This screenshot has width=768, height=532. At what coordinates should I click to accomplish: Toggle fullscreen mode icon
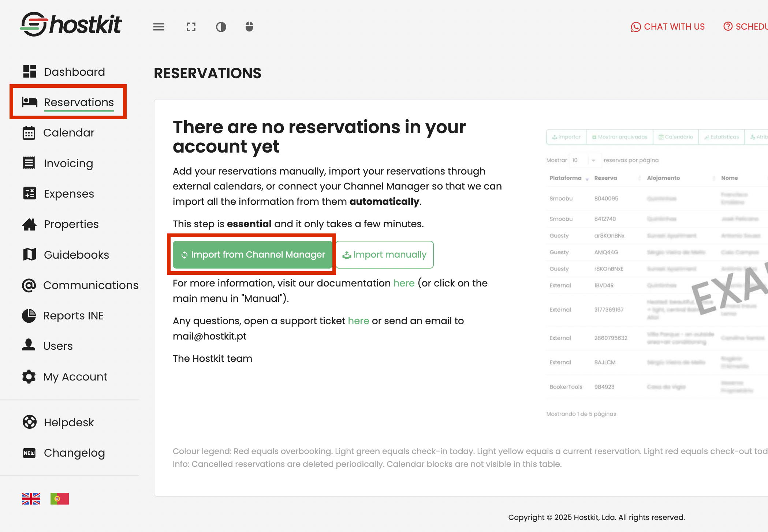click(x=191, y=27)
